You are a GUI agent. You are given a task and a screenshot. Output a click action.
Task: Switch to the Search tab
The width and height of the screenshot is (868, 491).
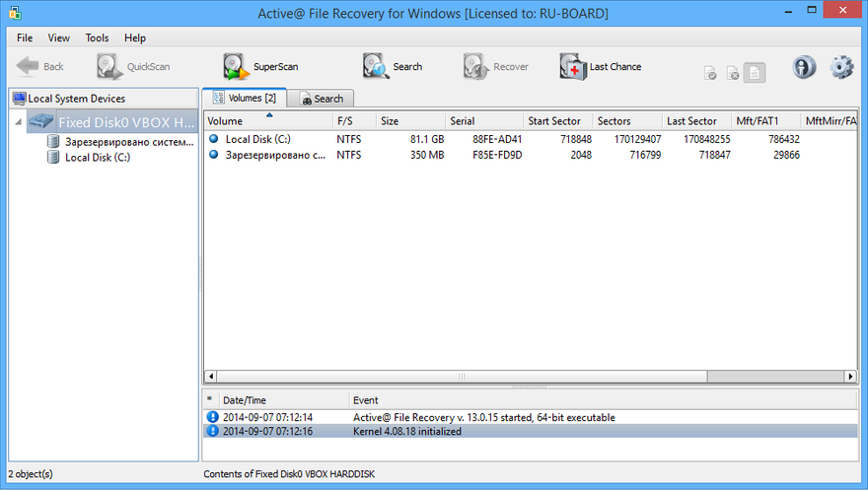click(322, 99)
